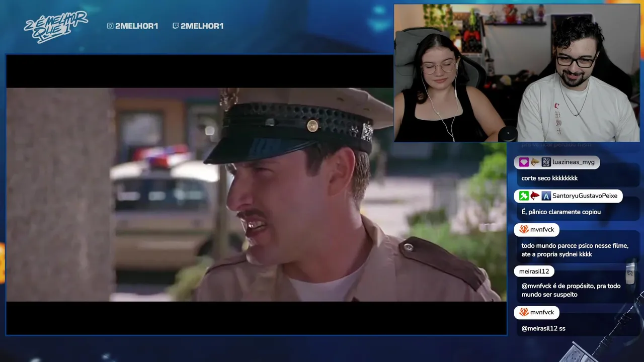
Task: Click the streamers' webcam feed
Action: 517,73
